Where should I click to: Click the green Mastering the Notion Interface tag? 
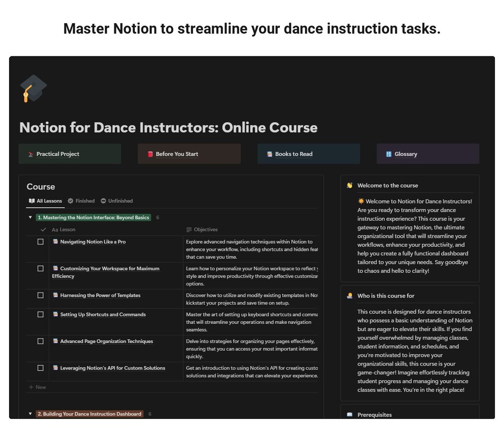[94, 217]
